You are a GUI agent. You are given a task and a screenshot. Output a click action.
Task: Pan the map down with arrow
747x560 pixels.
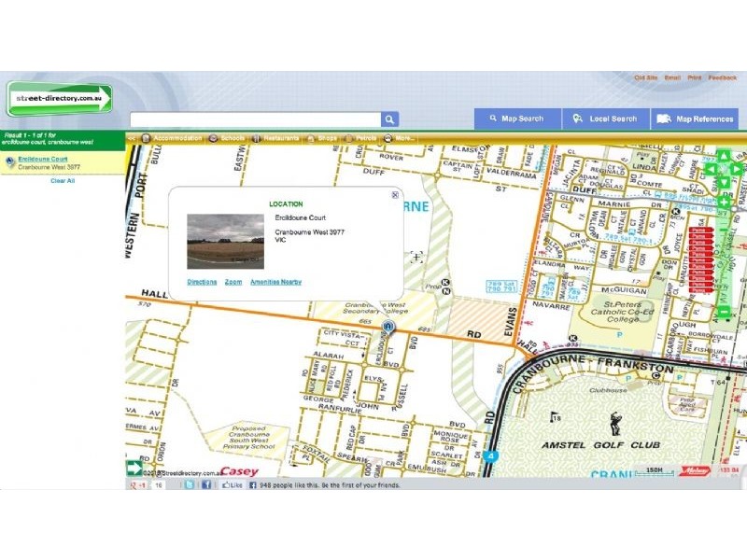click(x=725, y=182)
